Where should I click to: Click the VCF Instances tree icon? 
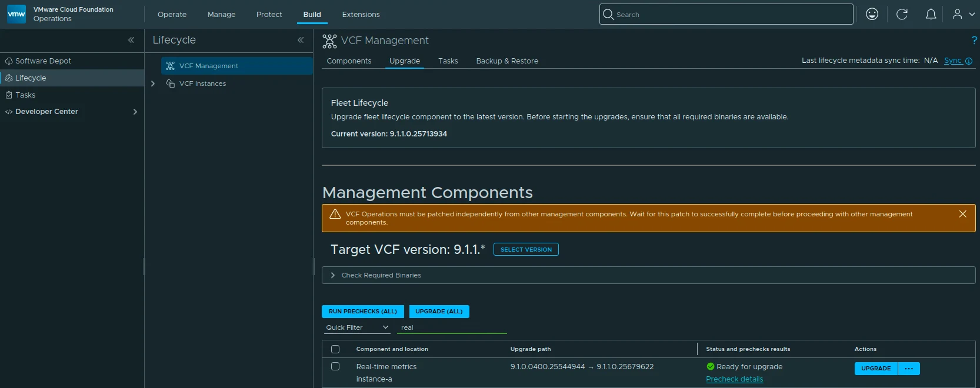(x=170, y=83)
